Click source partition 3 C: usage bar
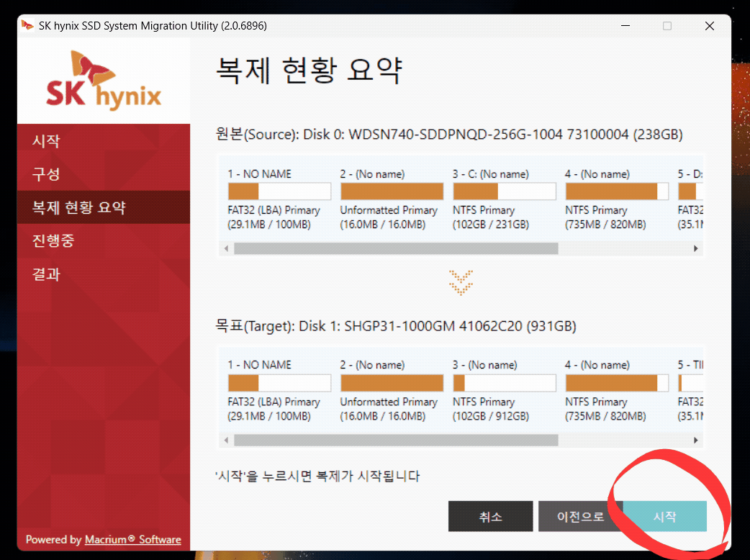Screen dimensions: 750x560 [504, 191]
